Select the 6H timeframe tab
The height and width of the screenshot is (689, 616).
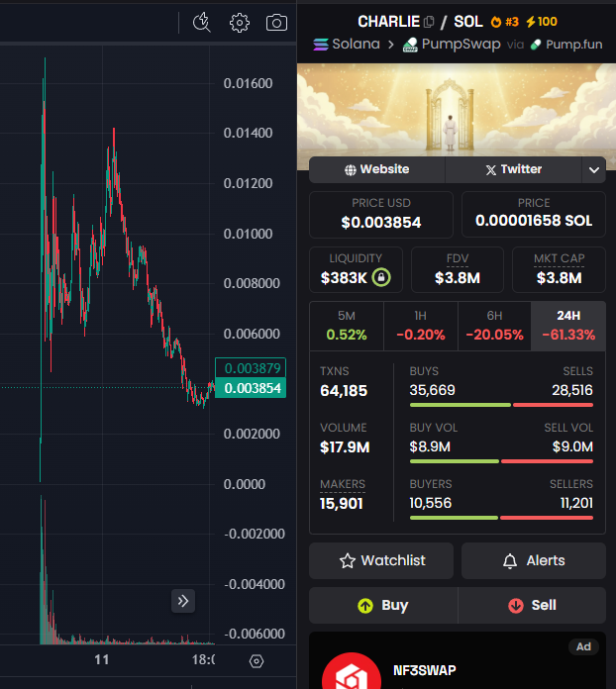point(494,326)
